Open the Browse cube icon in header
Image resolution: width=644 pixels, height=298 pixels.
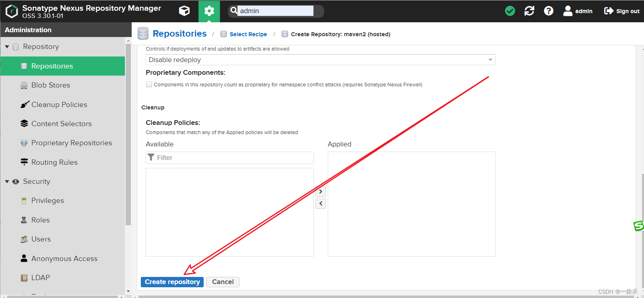point(184,11)
